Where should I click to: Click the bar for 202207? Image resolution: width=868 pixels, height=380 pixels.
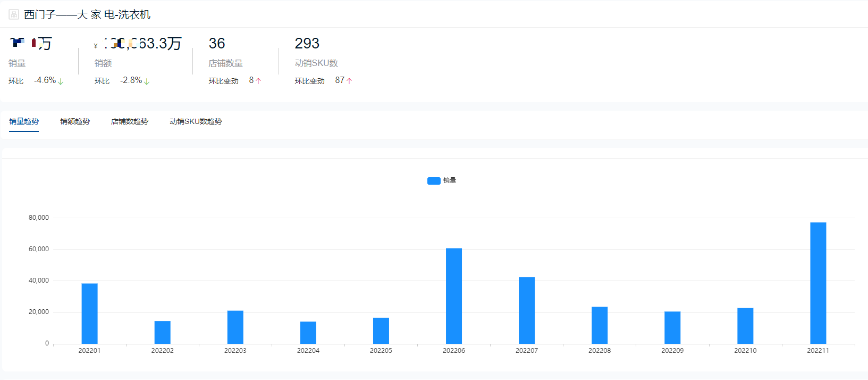point(526,310)
